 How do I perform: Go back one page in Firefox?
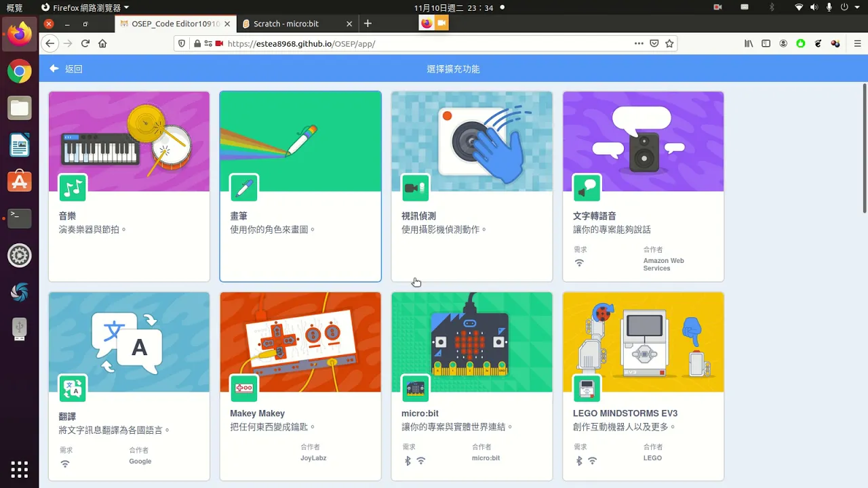[x=50, y=43]
